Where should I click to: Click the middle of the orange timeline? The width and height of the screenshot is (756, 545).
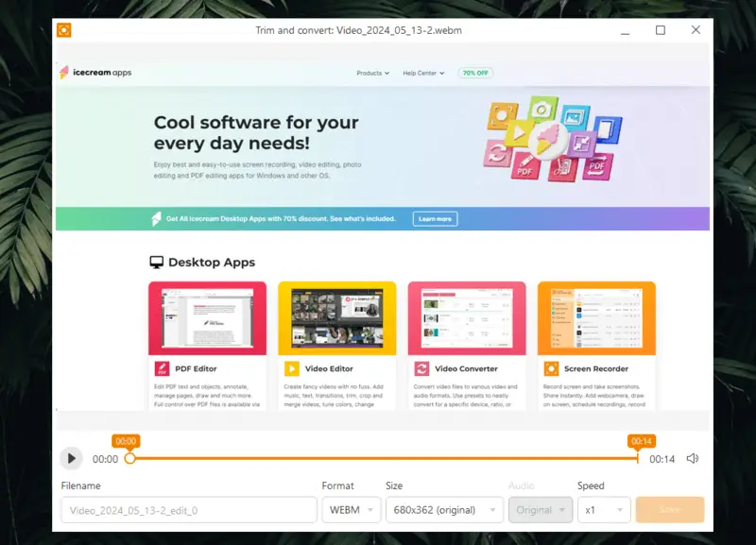pyautogui.click(x=384, y=458)
